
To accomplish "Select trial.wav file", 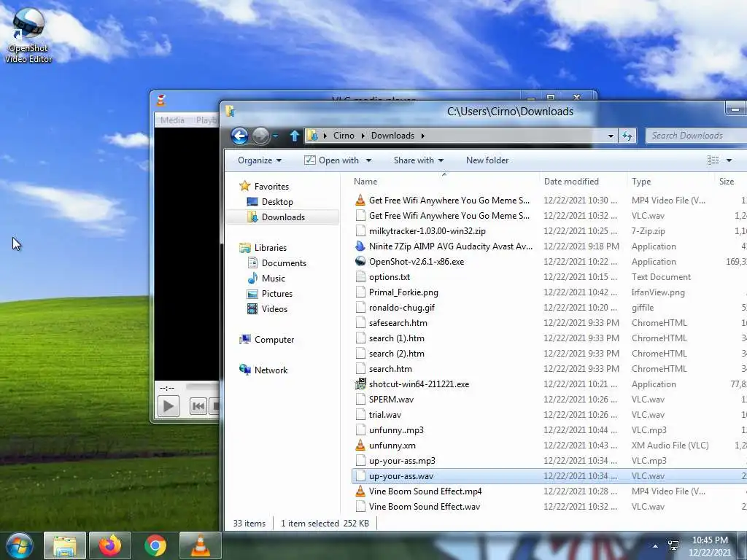I will (385, 414).
